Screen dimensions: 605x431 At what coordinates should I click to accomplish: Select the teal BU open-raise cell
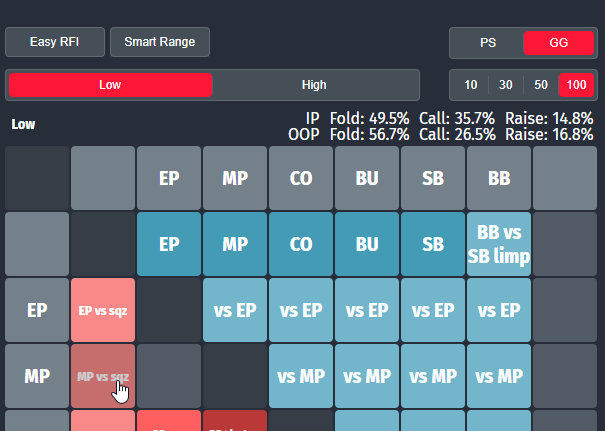(367, 244)
